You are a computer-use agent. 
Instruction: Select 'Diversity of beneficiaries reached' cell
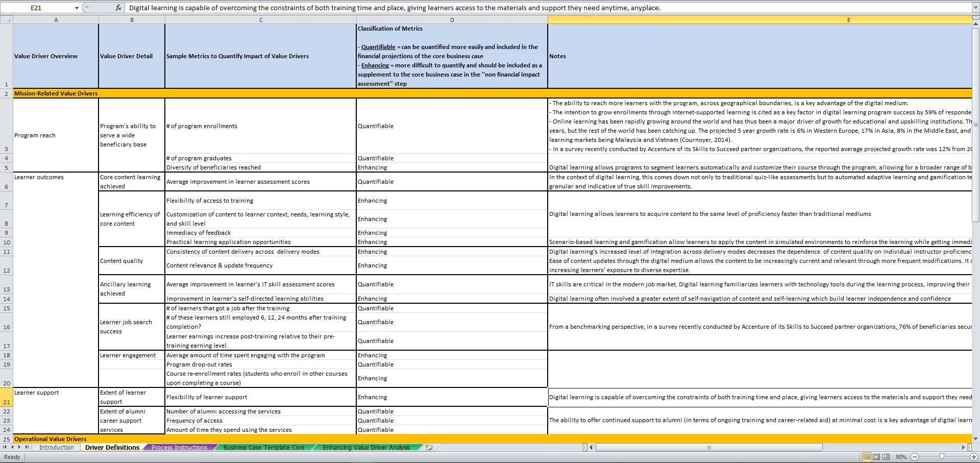click(261, 167)
